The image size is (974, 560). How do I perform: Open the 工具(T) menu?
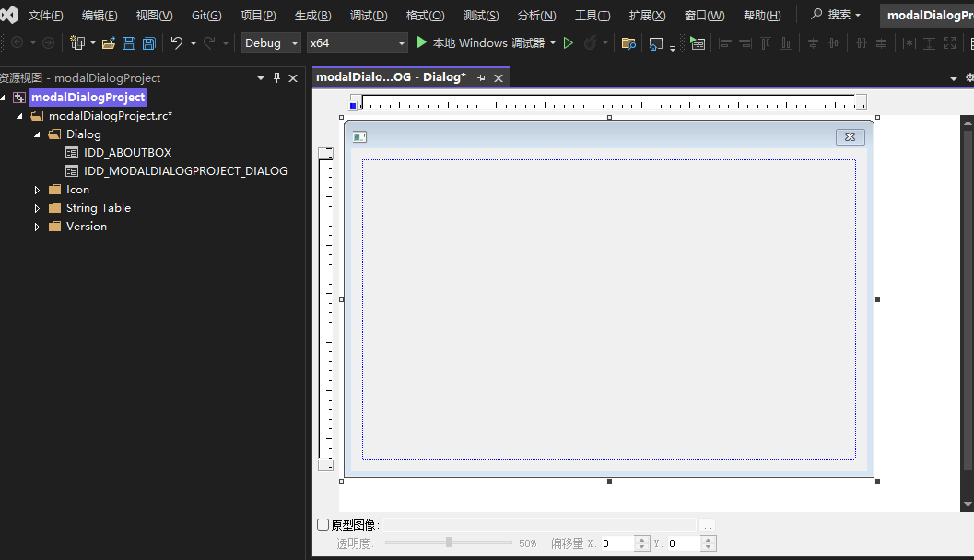tap(592, 14)
